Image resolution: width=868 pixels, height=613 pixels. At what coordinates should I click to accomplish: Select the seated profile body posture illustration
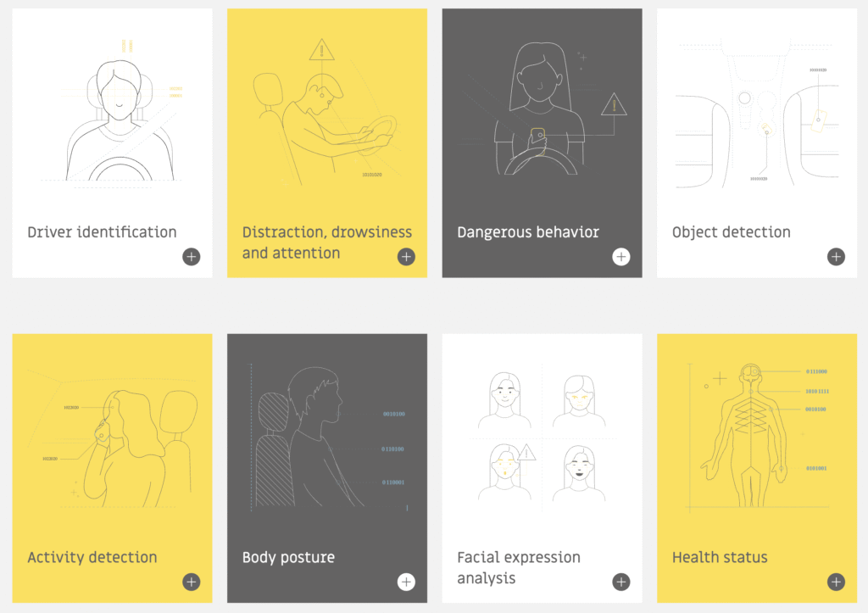(328, 437)
